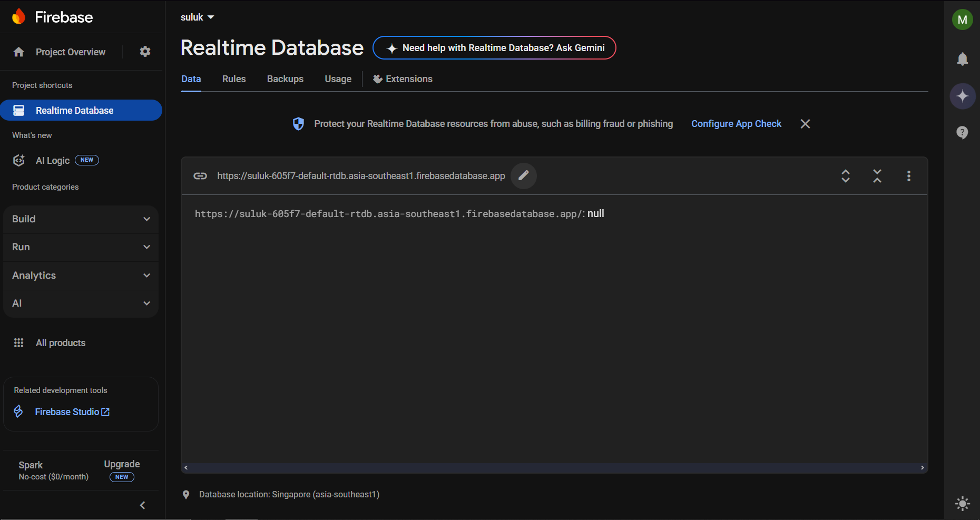
Task: Expand the Build category
Action: 81,219
